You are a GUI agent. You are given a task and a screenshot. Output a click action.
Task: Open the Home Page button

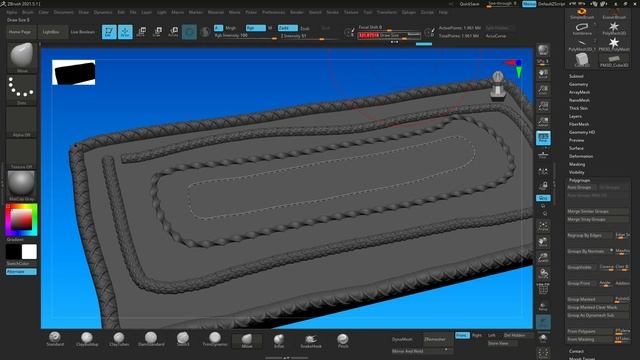tap(20, 32)
